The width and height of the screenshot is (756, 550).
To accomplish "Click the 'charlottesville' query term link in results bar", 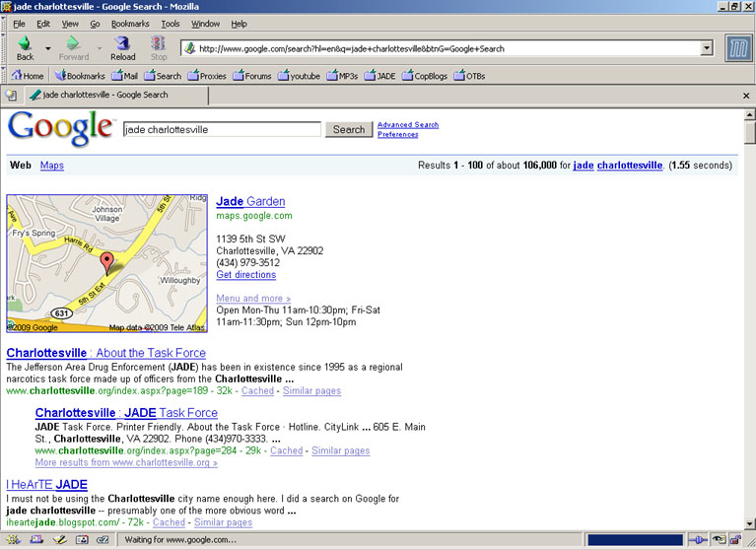I will coord(630,166).
